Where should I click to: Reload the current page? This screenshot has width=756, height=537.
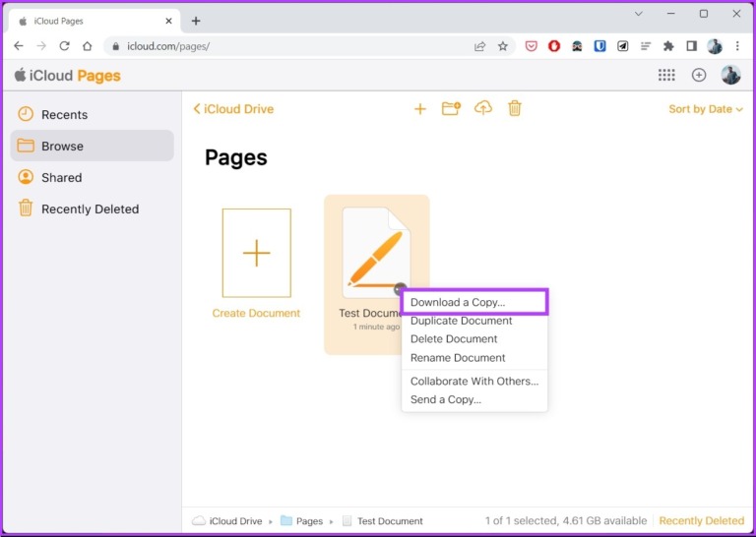click(x=64, y=46)
